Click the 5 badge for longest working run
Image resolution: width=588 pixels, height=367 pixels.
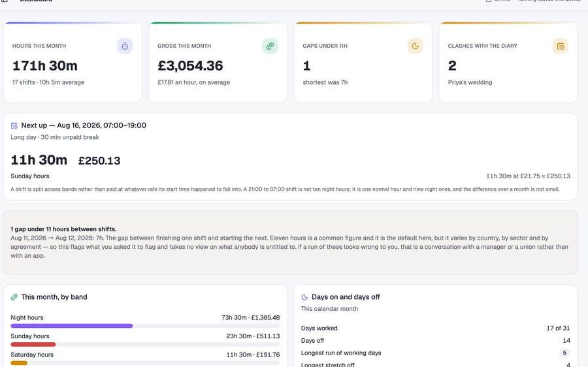pos(564,353)
